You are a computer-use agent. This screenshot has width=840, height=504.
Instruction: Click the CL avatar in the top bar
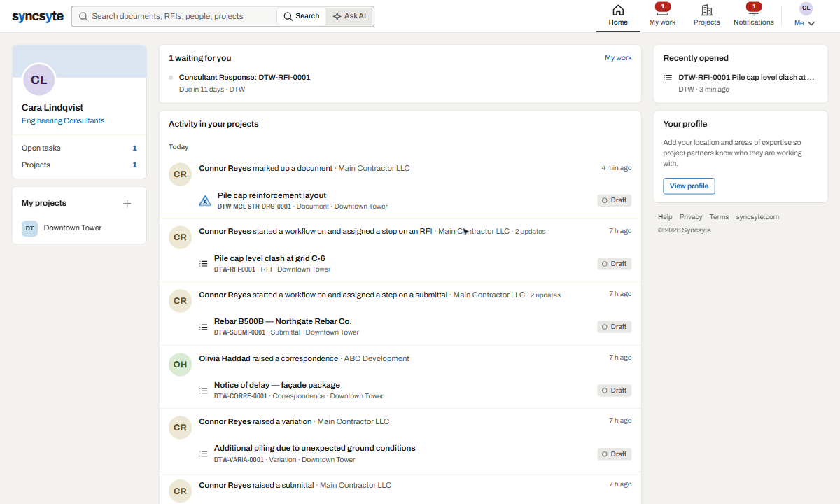coord(806,8)
